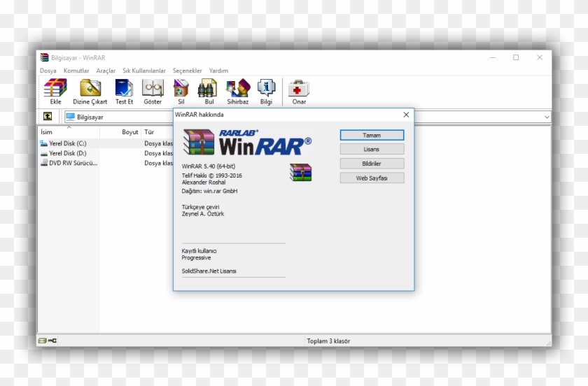
Task: Click the key icon in status bar
Action: 52,341
